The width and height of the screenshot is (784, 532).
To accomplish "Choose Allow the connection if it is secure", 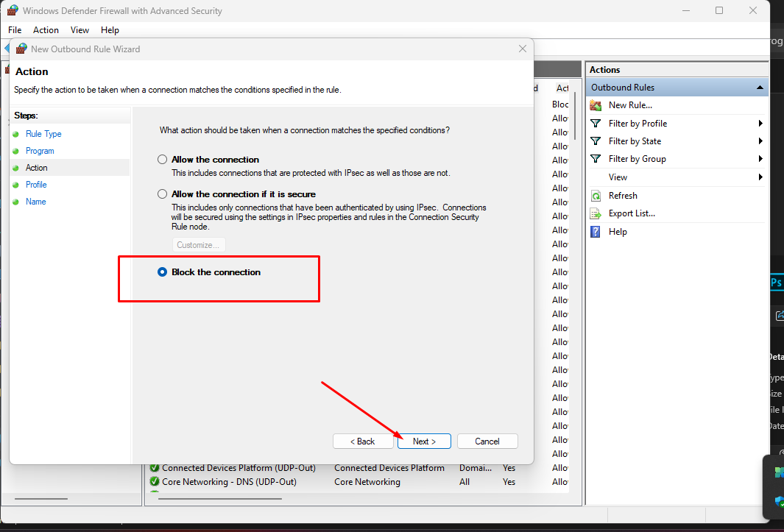I will coord(163,194).
